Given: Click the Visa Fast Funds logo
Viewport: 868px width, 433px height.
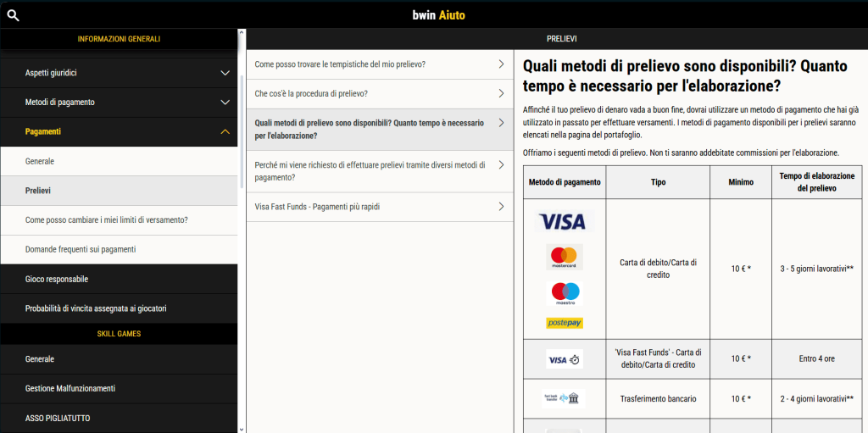Looking at the screenshot, I should [564, 359].
